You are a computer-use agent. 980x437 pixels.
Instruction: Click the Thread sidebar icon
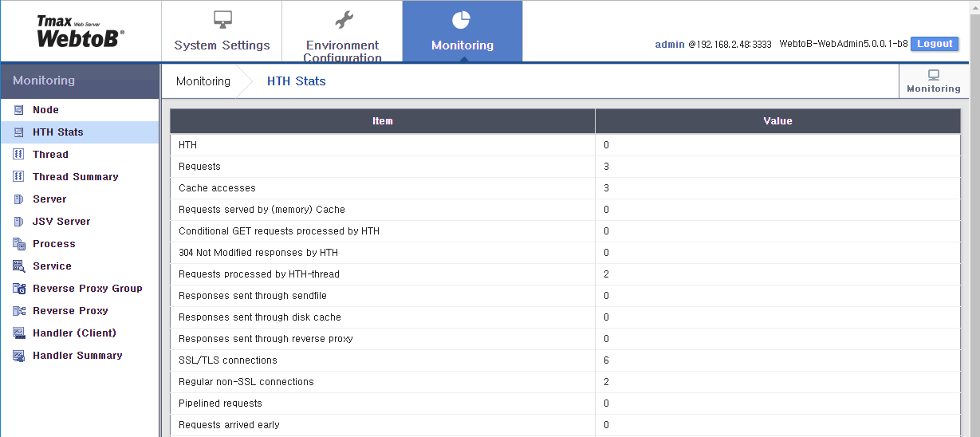tap(19, 155)
